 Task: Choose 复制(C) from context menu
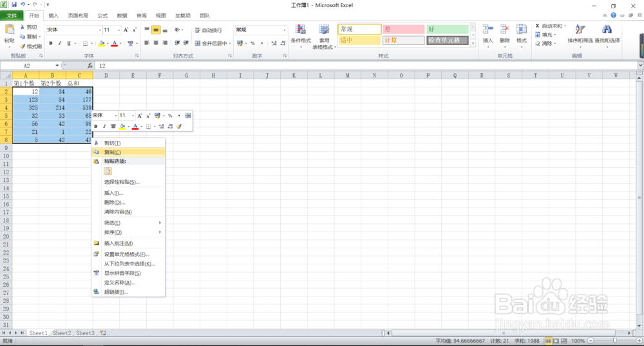click(128, 152)
